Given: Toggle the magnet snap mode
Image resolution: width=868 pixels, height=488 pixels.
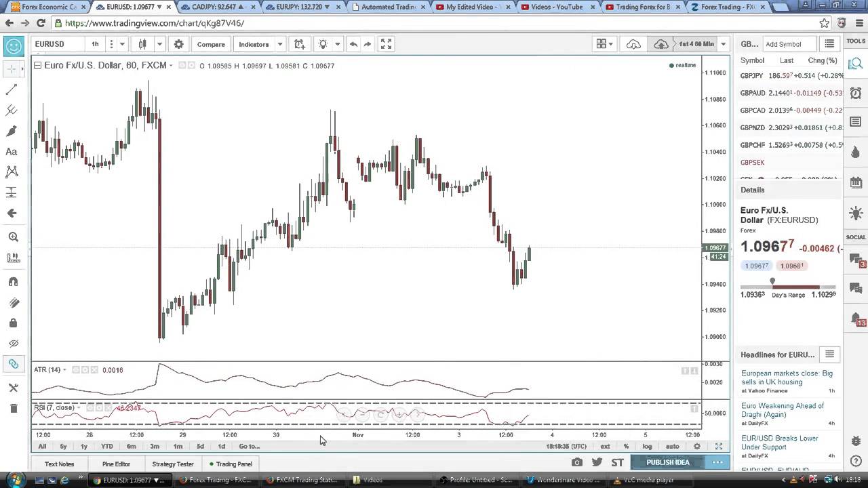Looking at the screenshot, I should coord(13,281).
